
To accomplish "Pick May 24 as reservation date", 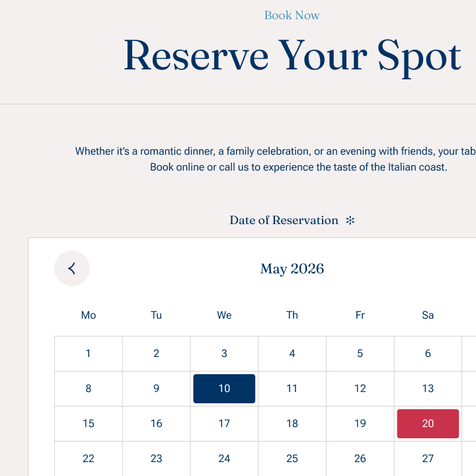I will (224, 459).
